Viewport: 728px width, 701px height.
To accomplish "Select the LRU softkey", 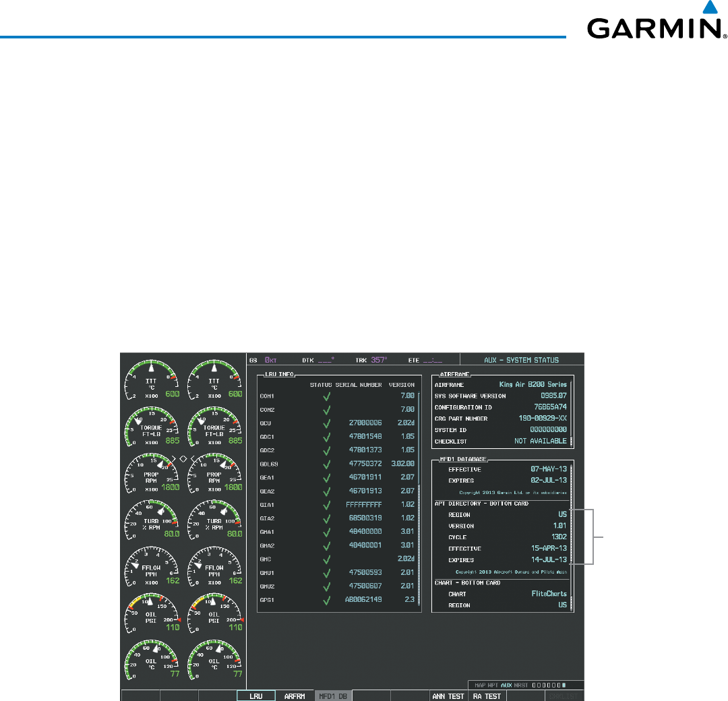I will [256, 696].
